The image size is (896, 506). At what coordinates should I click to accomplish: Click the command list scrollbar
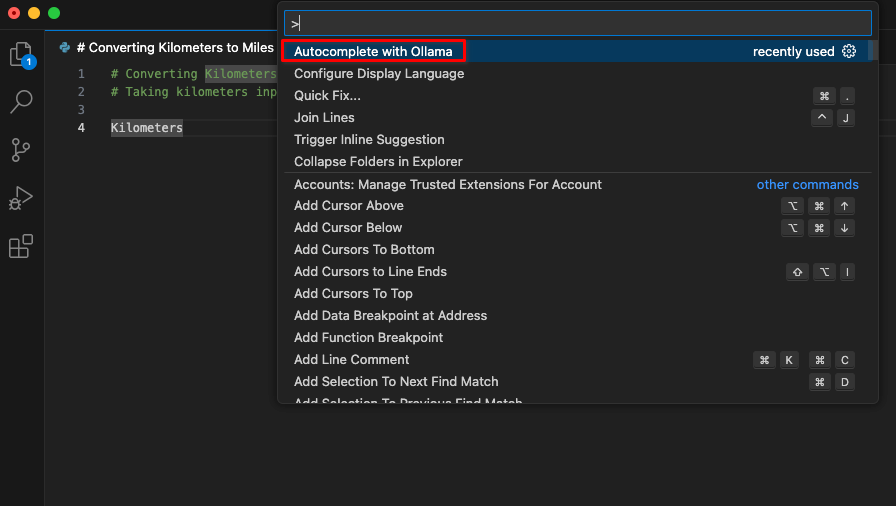click(x=873, y=50)
